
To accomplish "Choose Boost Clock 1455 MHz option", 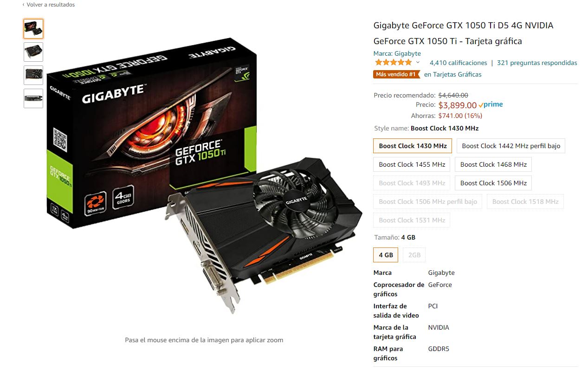I will (412, 164).
